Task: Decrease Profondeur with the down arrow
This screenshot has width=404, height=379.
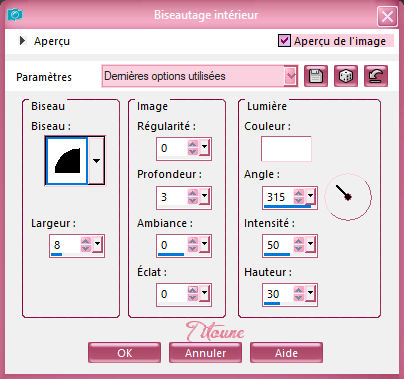Action: pos(193,201)
